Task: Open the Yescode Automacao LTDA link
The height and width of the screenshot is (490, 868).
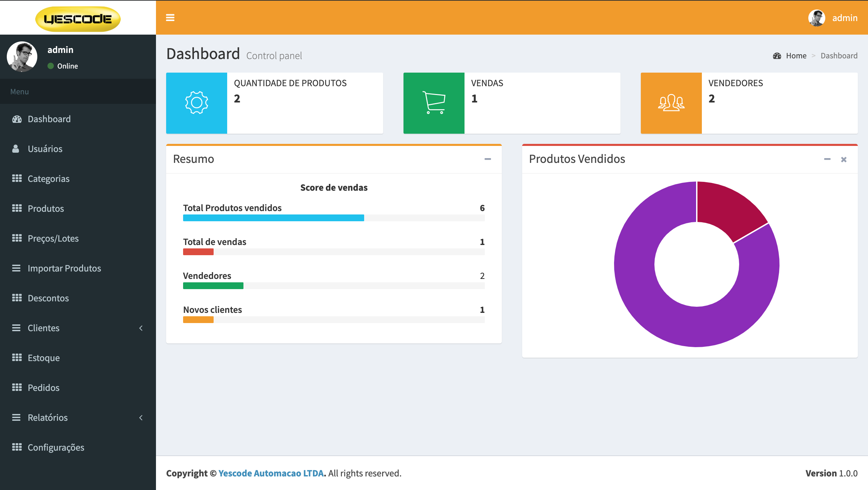Action: click(271, 473)
